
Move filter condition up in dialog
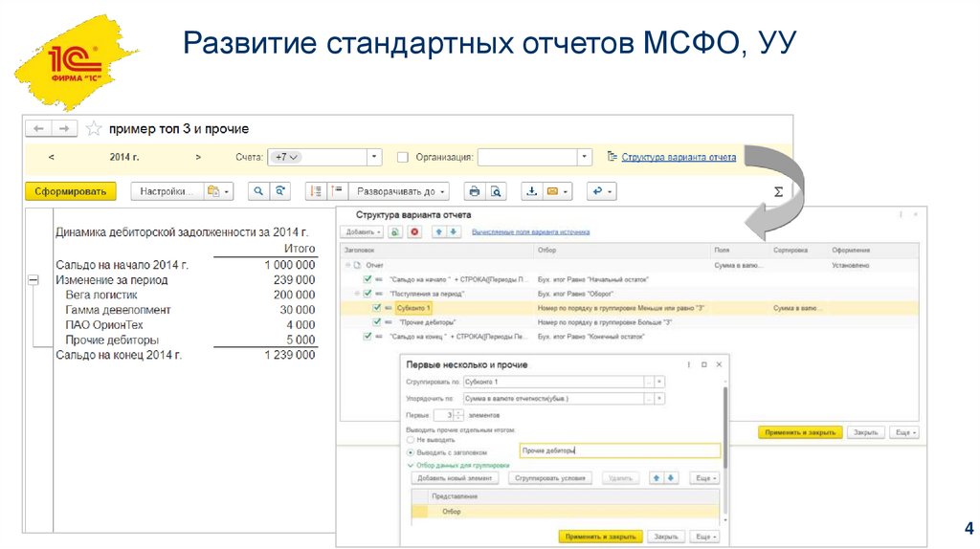[x=657, y=478]
